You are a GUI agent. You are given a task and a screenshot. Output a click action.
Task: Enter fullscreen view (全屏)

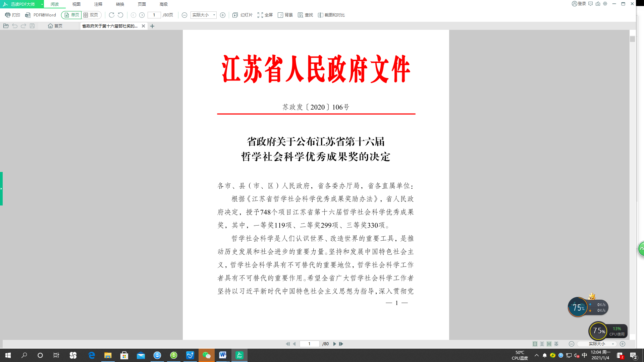(265, 15)
